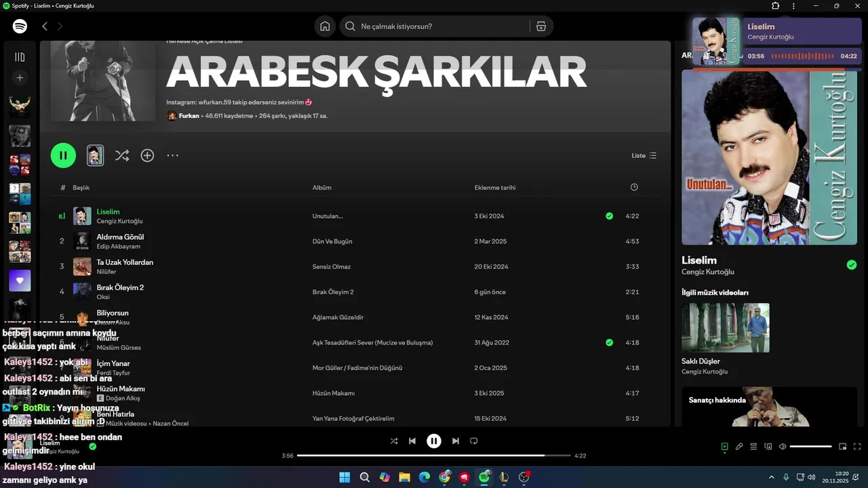This screenshot has height=488, width=868.
Task: Sort by the Albüm column header
Action: pyautogui.click(x=321, y=188)
